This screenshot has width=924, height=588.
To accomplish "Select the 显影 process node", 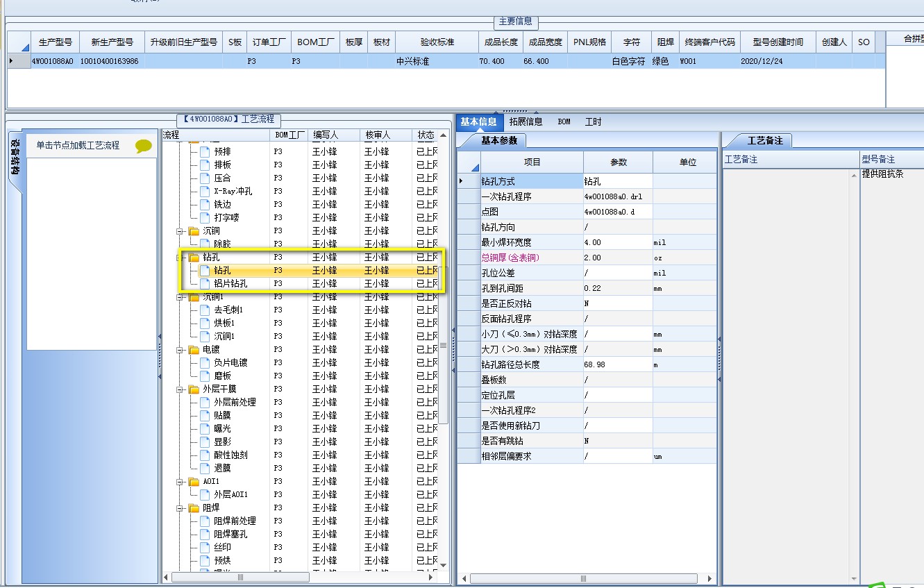I will tap(222, 442).
